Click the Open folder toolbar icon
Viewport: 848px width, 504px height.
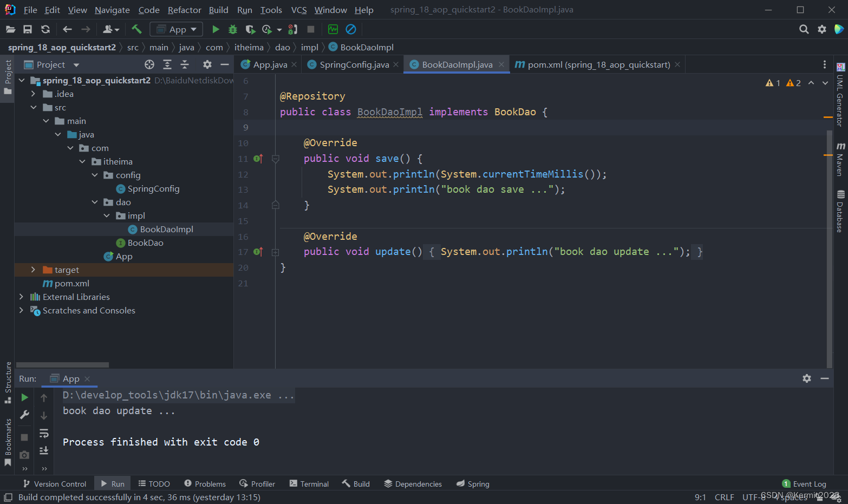pyautogui.click(x=10, y=29)
